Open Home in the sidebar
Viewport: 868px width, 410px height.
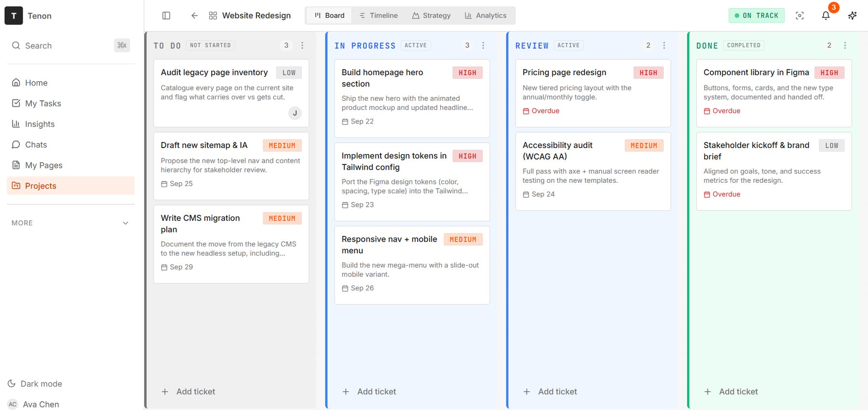[70, 82]
